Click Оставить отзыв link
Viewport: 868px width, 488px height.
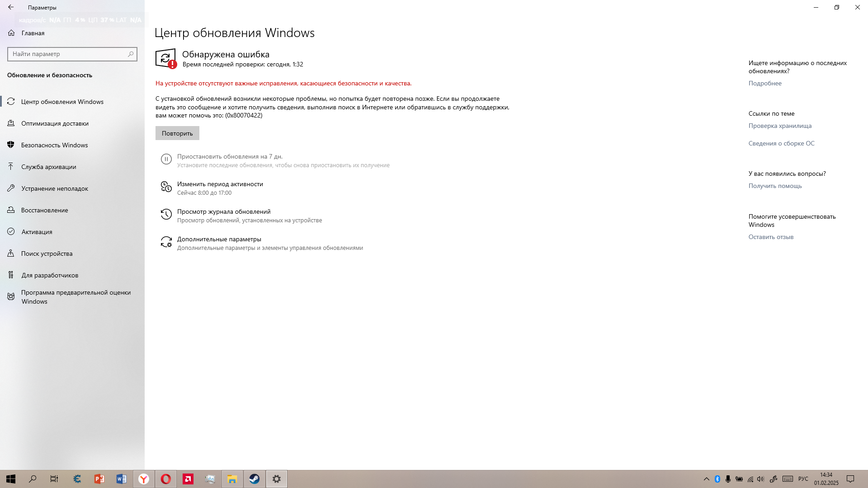pos(771,237)
